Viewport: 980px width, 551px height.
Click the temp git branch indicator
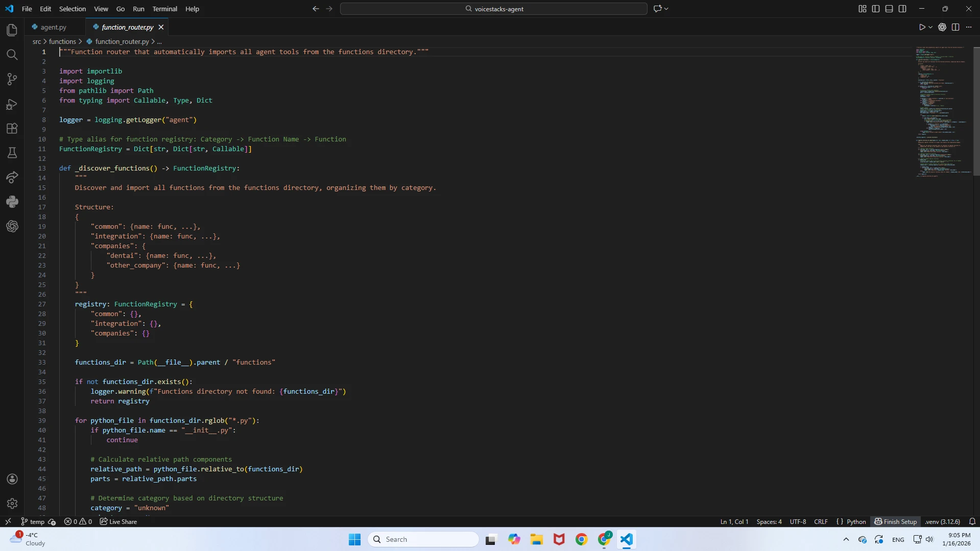click(x=33, y=521)
